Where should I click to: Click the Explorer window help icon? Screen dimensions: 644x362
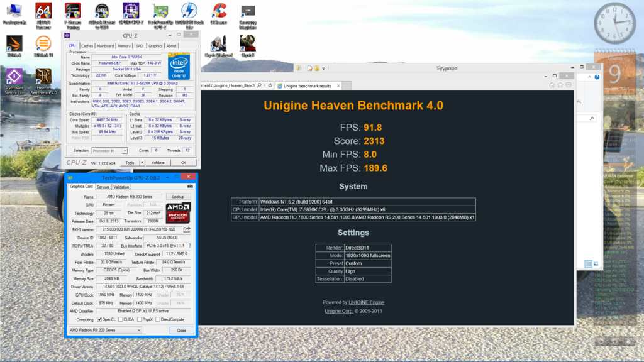(x=597, y=77)
